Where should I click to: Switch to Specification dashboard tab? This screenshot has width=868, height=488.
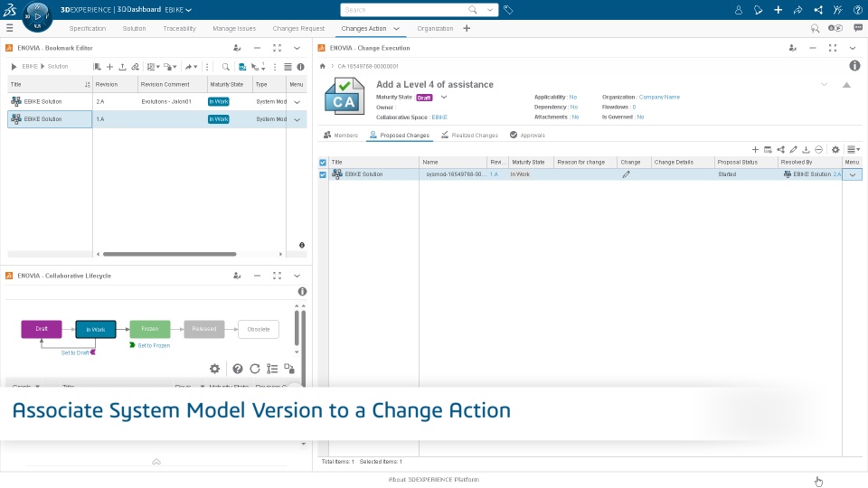pyautogui.click(x=88, y=28)
